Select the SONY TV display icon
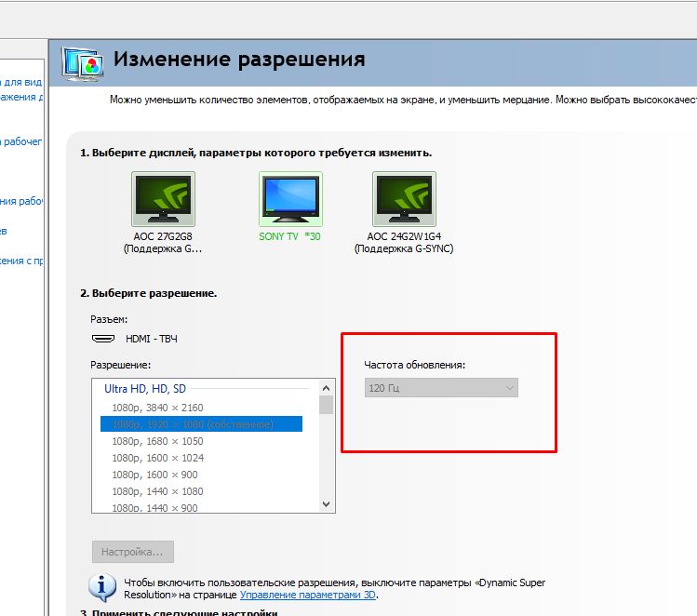The width and height of the screenshot is (697, 616). point(289,198)
